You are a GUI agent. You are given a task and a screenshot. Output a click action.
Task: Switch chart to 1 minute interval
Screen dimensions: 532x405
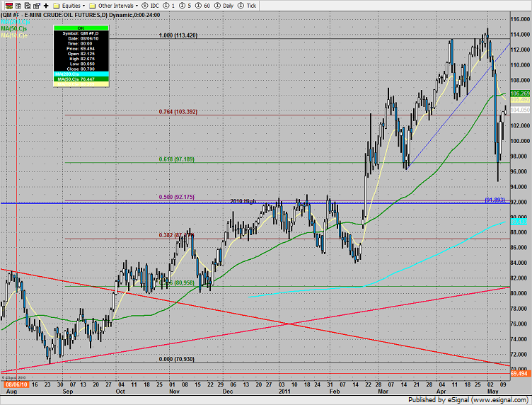(x=169, y=6)
